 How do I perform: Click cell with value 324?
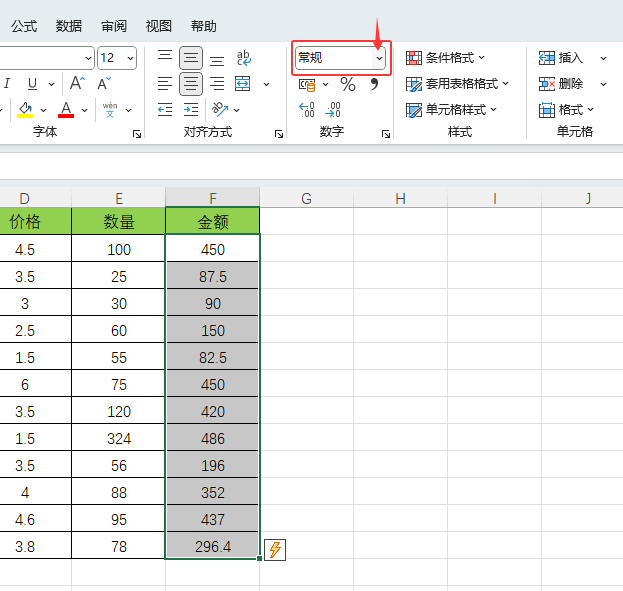click(118, 438)
